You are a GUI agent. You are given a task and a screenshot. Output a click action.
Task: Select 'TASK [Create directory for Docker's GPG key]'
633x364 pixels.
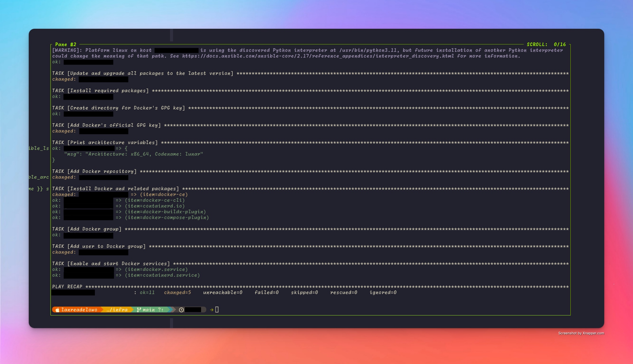pyautogui.click(x=310, y=108)
